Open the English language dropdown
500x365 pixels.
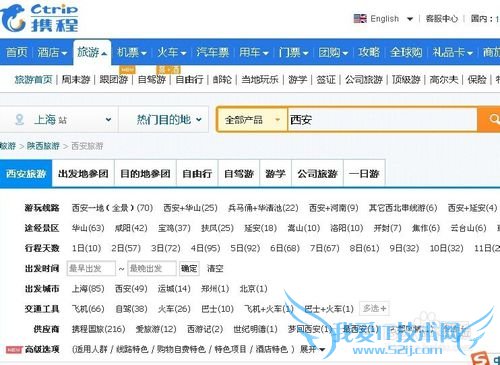point(410,19)
